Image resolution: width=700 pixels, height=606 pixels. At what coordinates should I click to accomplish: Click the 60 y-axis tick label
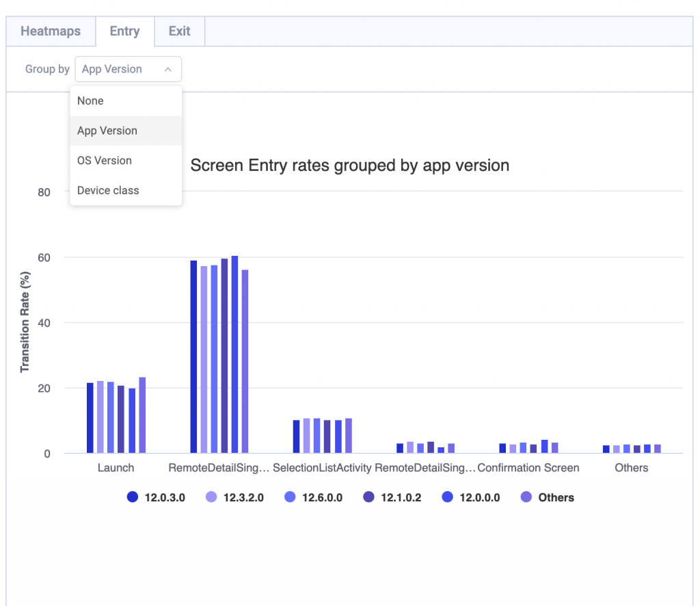coord(44,258)
